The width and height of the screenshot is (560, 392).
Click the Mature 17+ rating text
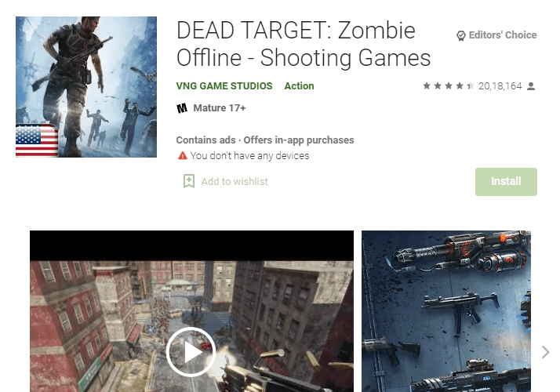(x=220, y=108)
